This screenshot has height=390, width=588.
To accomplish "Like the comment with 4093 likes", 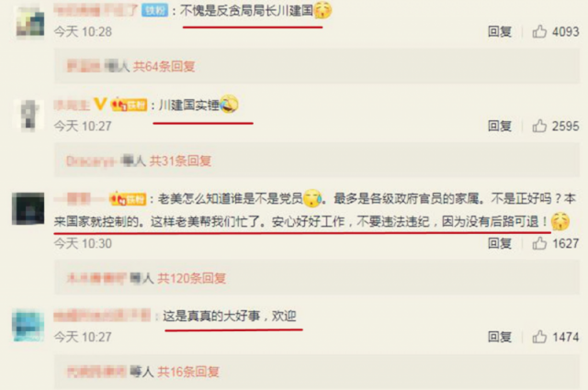I will 539,31.
